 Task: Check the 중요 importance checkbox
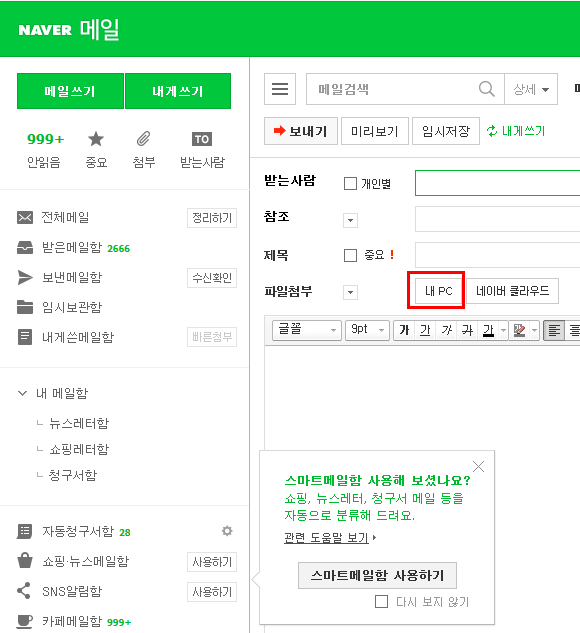[350, 256]
